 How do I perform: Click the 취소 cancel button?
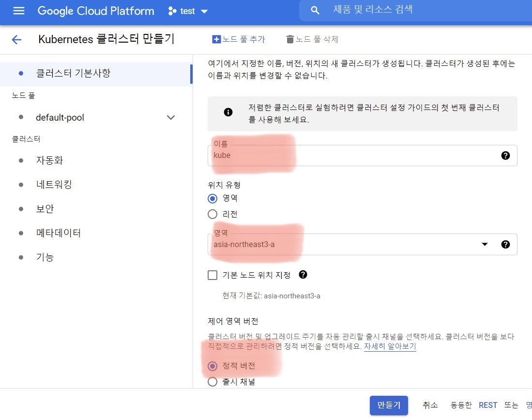pos(430,405)
